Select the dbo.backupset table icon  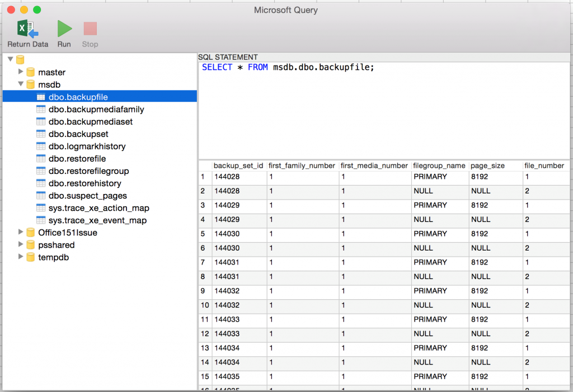(41, 134)
